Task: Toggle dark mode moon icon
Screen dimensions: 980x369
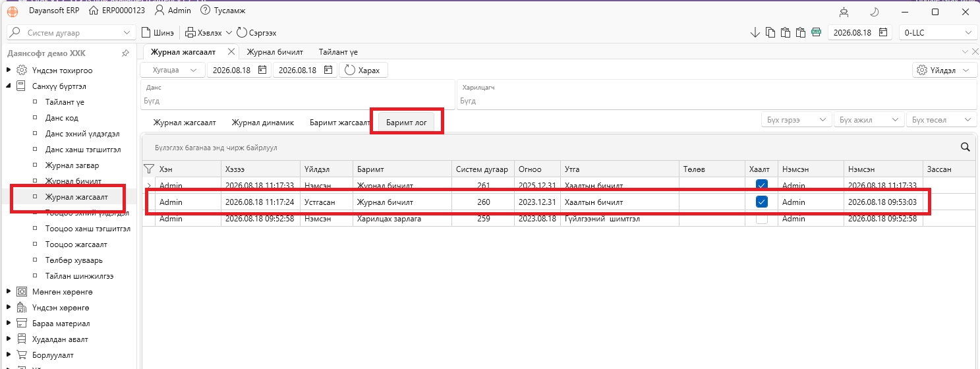Action: point(875,11)
